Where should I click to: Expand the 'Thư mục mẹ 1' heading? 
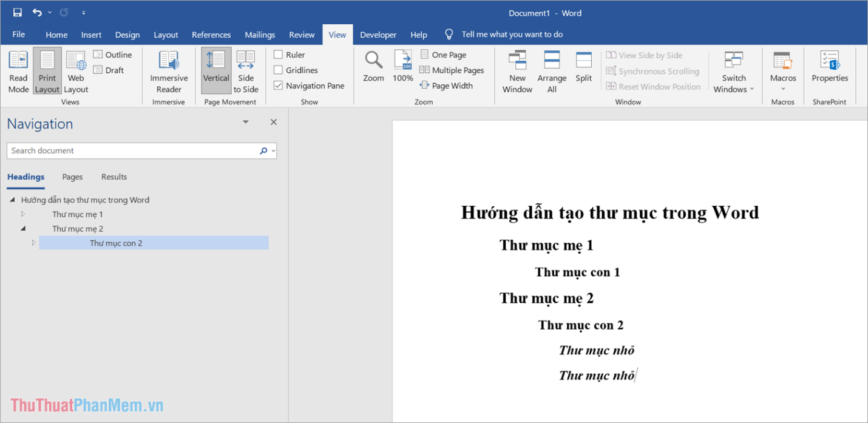click(x=23, y=214)
